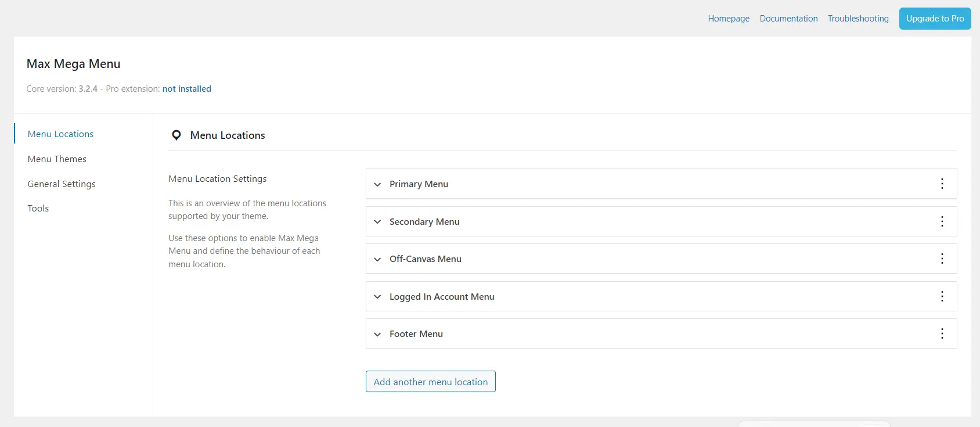Click the Menu Locations pin icon
Viewport: 980px width, 427px height.
pyautogui.click(x=176, y=135)
